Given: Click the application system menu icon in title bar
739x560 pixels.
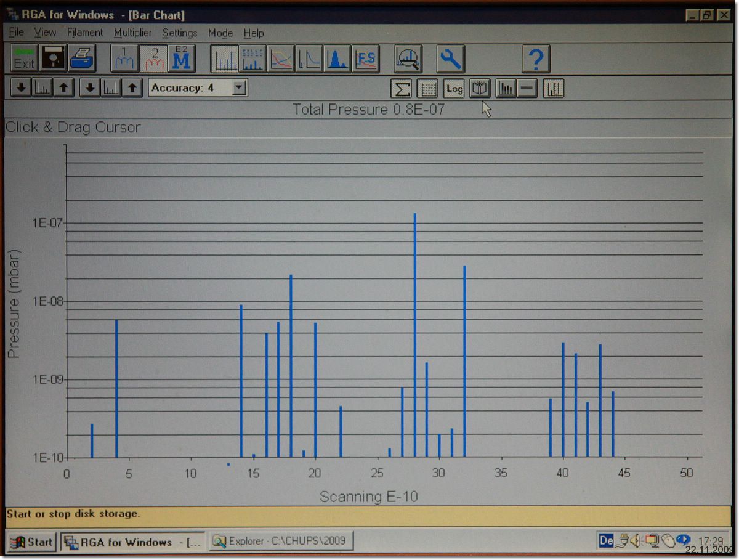Looking at the screenshot, I should (12, 15).
